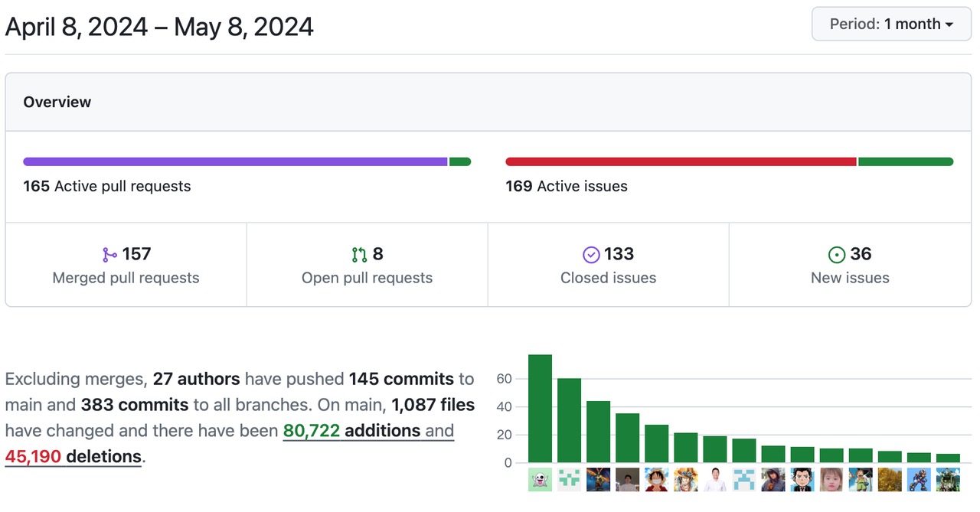Click the "1,087 files" text
This screenshot has height=512, width=980.
(x=433, y=405)
